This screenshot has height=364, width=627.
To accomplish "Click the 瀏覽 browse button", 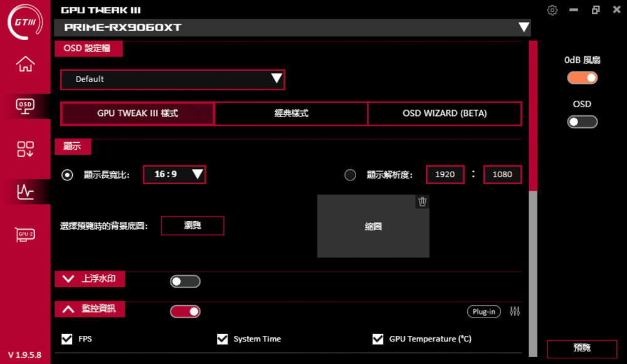I will tap(192, 226).
